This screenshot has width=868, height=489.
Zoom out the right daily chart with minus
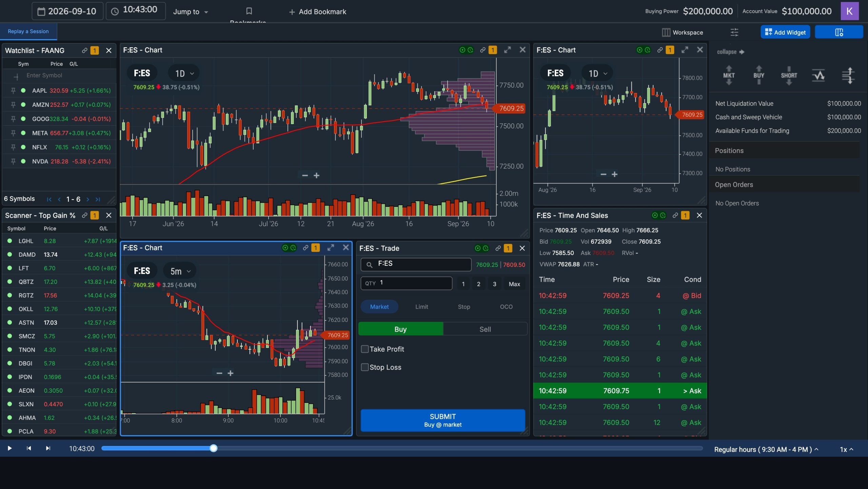point(603,174)
